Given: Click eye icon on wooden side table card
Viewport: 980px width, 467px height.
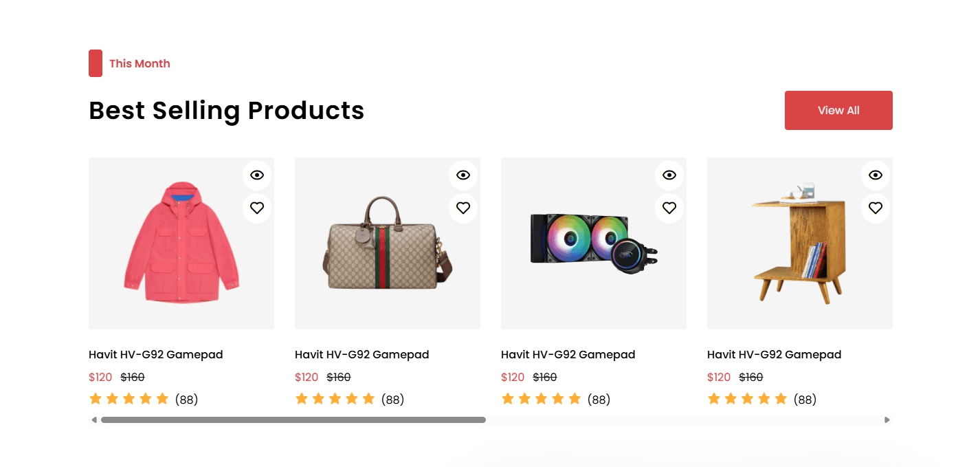Looking at the screenshot, I should [x=876, y=175].
